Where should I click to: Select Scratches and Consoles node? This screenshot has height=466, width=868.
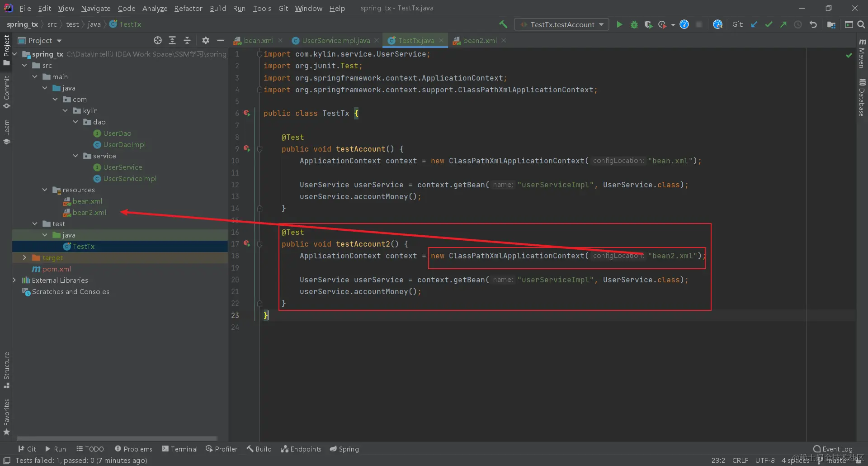click(x=71, y=292)
